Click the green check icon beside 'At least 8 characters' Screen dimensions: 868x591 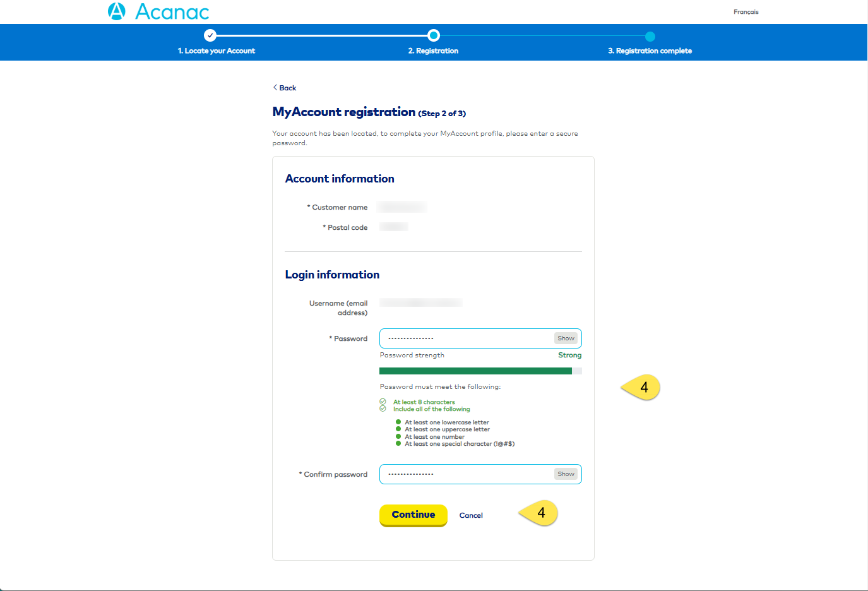[383, 402]
